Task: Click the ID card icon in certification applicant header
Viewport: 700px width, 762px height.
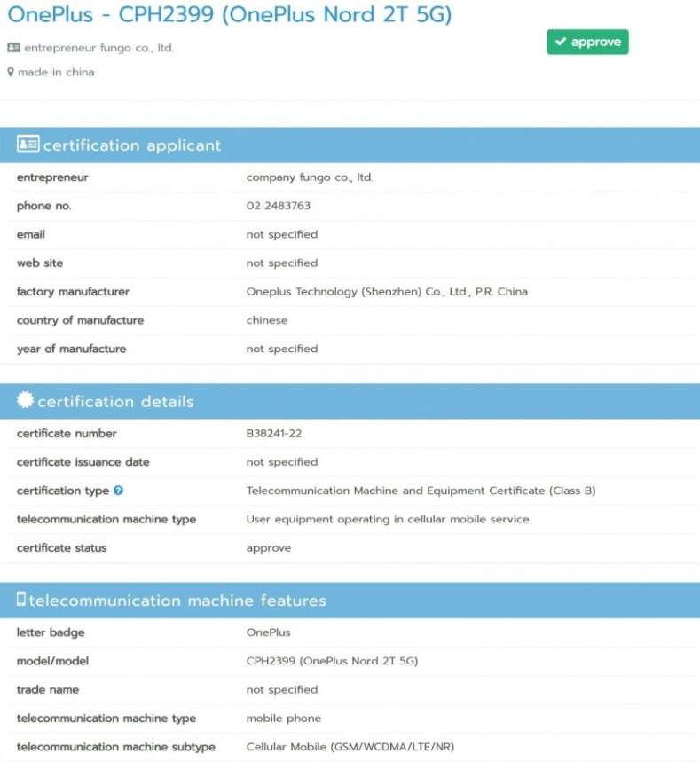Action: pyautogui.click(x=28, y=144)
